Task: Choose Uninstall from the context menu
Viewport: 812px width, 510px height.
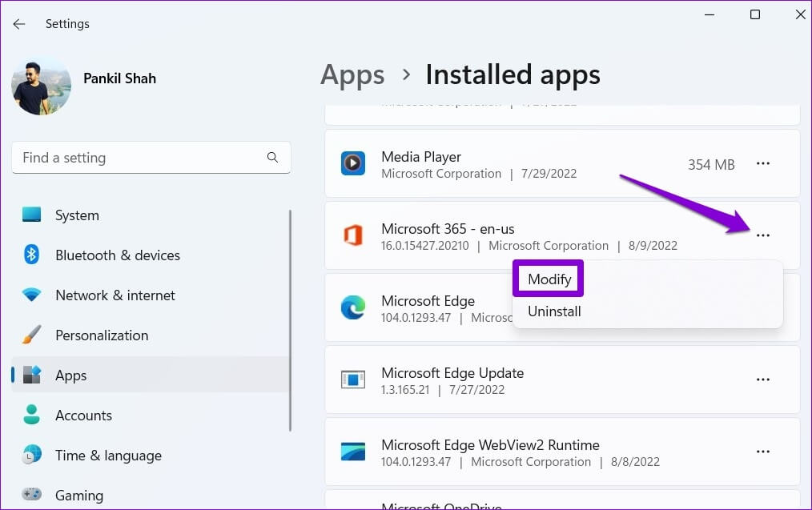Action: pos(554,311)
